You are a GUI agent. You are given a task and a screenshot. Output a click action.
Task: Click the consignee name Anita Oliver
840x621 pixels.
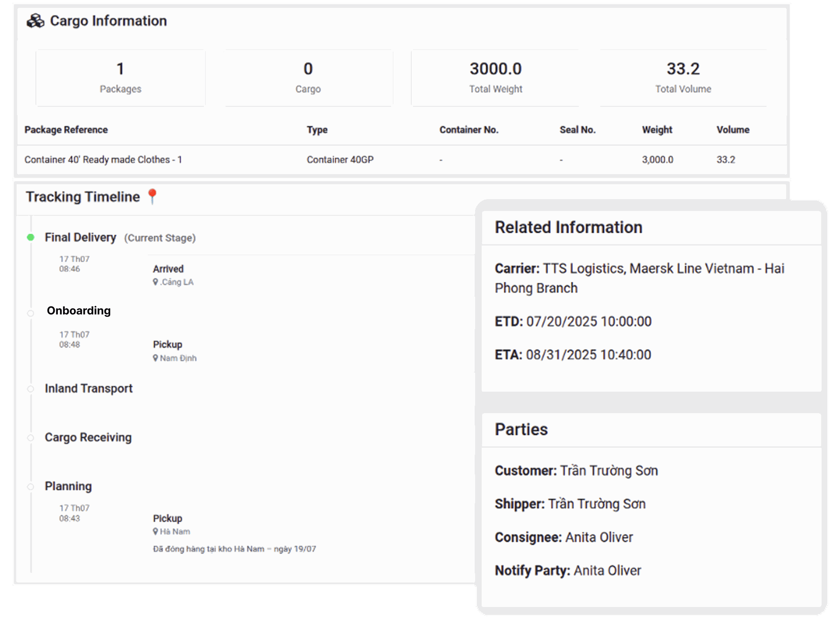coord(599,537)
